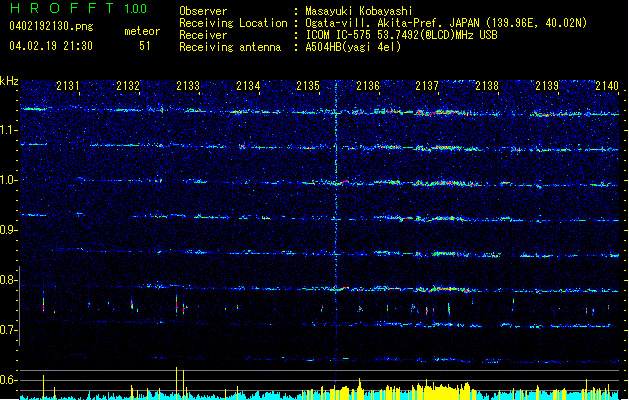
Task: Click the 1.0 frequency axis label
Action: pos(8,180)
